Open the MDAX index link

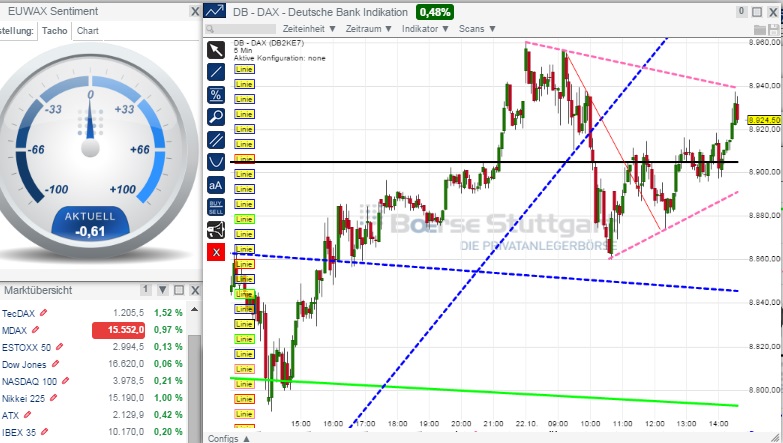14,330
